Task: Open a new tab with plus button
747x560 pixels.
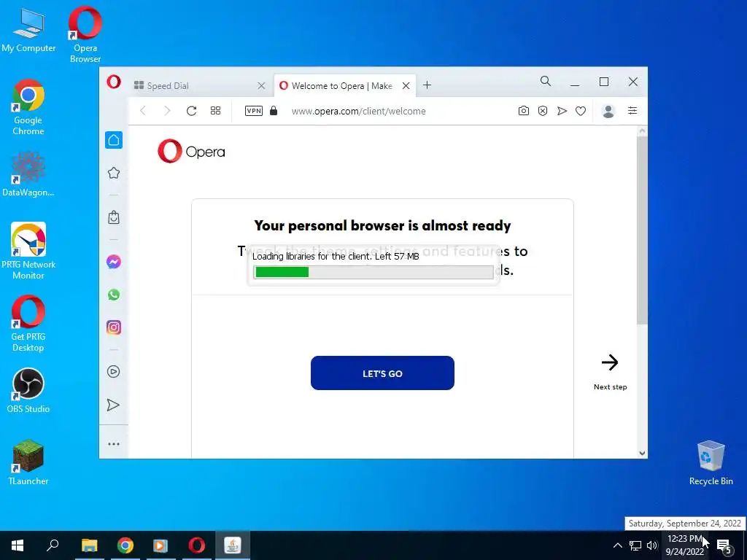Action: (x=427, y=85)
